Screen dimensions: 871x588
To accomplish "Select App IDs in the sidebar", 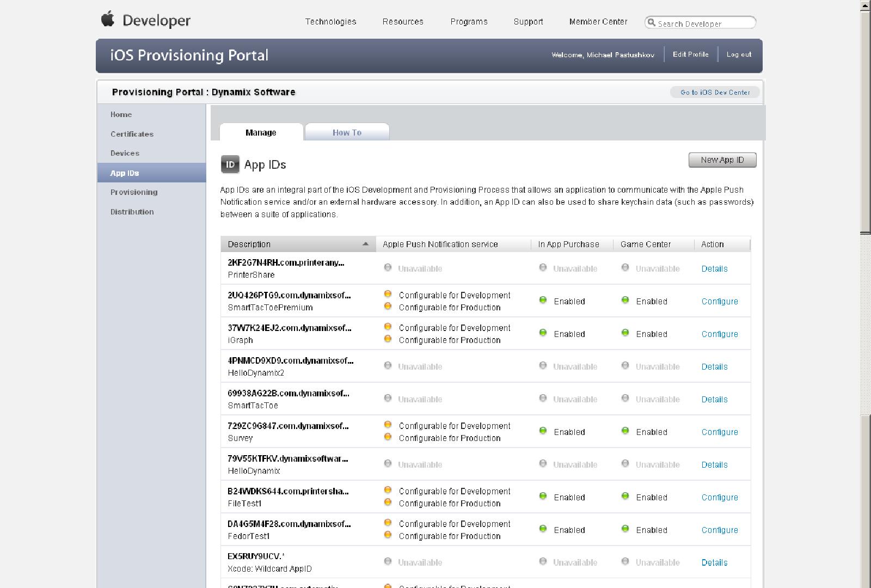I will coord(151,173).
